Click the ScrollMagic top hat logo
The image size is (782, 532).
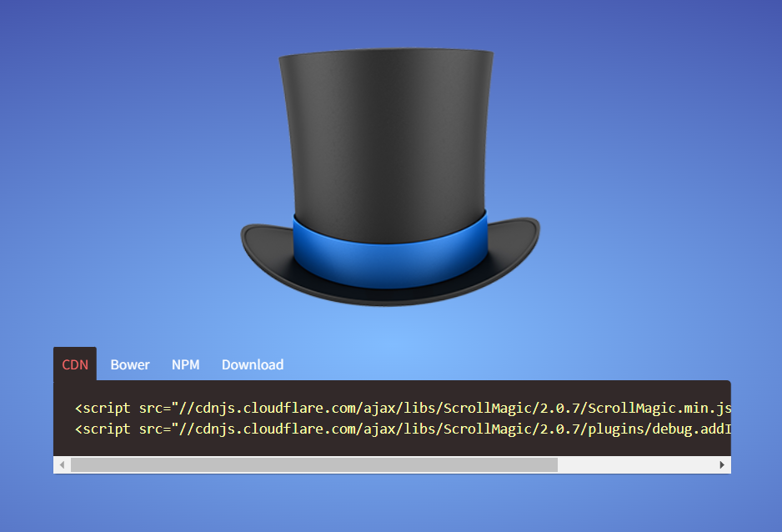click(x=390, y=177)
